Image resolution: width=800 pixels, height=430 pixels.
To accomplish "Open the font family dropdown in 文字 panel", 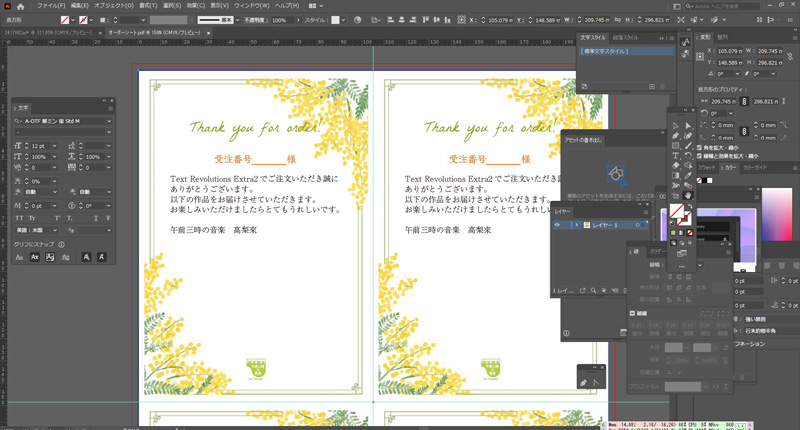I will pos(108,122).
